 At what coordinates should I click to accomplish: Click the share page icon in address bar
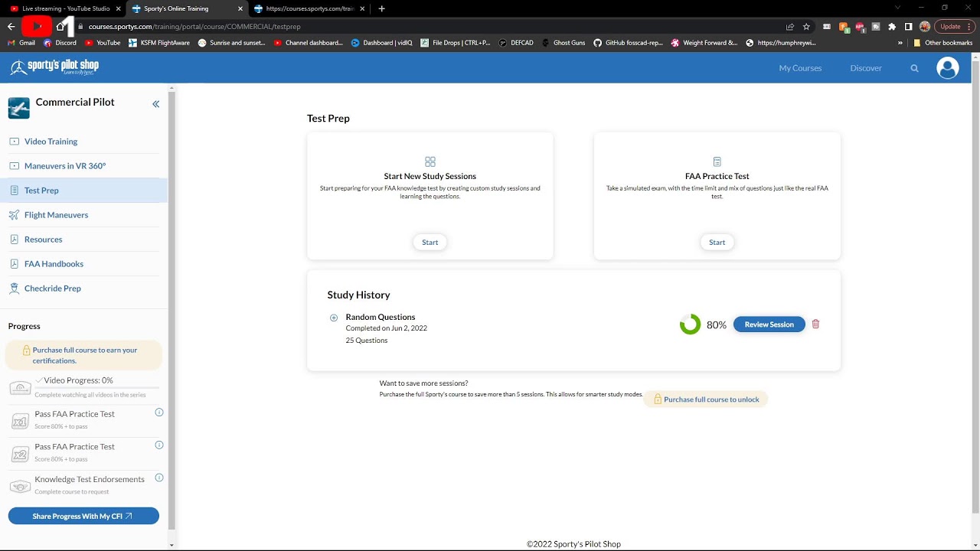coord(789,26)
